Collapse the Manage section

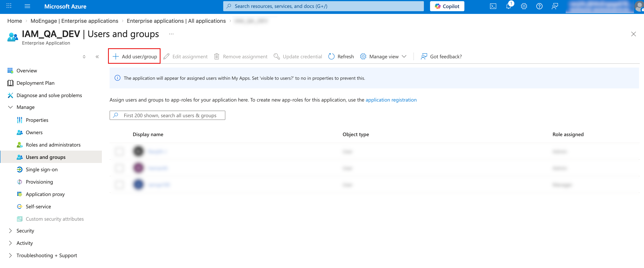[x=10, y=107]
